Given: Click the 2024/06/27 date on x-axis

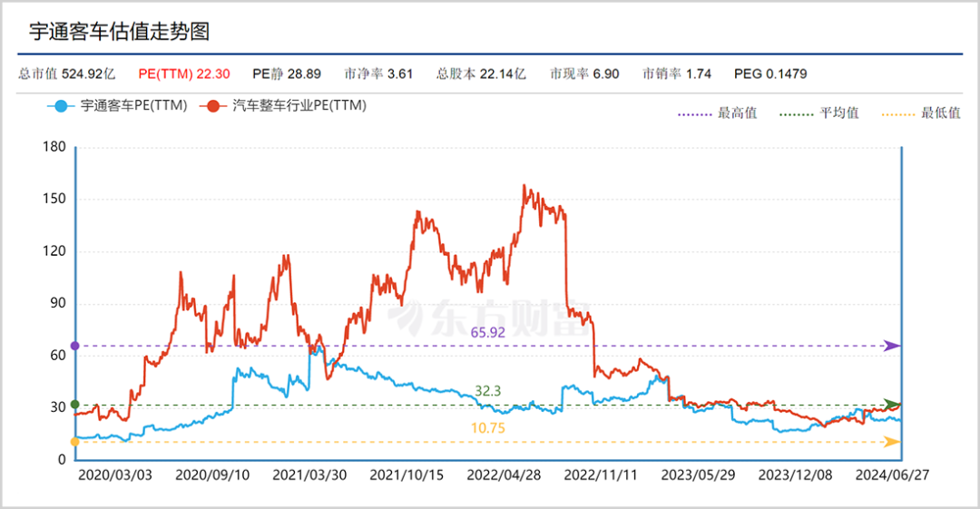Looking at the screenshot, I should [x=895, y=475].
